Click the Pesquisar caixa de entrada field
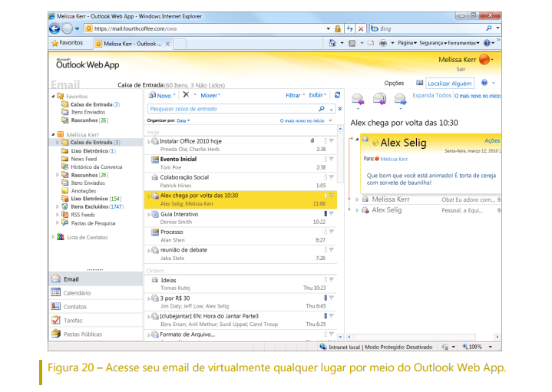The image size is (552, 392). pyautogui.click(x=230, y=109)
